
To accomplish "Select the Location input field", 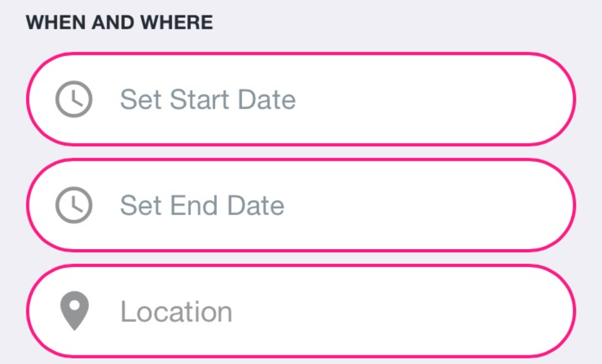I will (301, 311).
